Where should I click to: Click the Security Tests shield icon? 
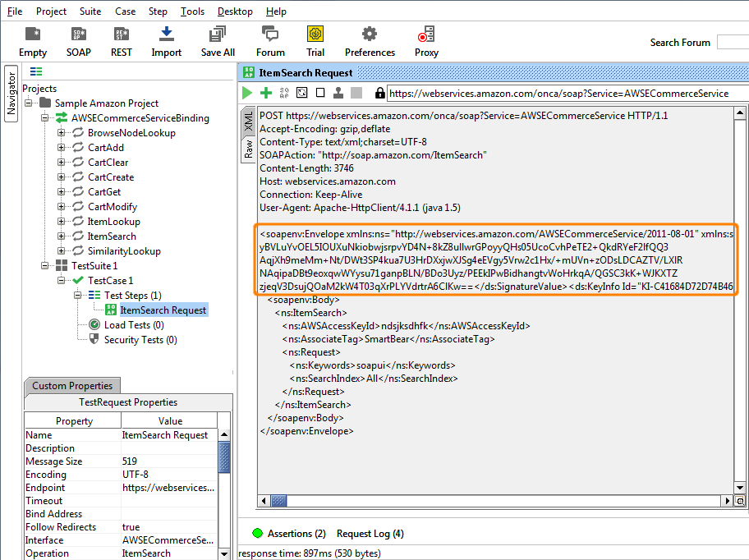point(94,339)
